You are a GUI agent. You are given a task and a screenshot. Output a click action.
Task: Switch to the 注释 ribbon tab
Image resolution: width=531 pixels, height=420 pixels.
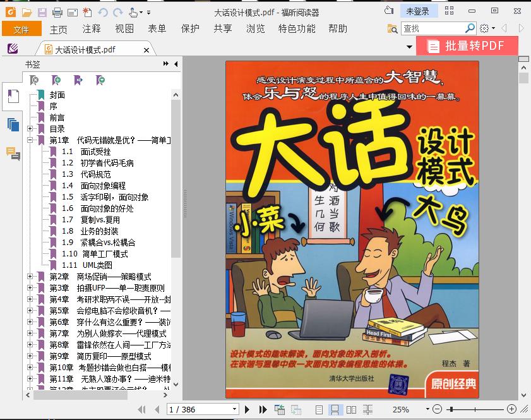click(92, 29)
